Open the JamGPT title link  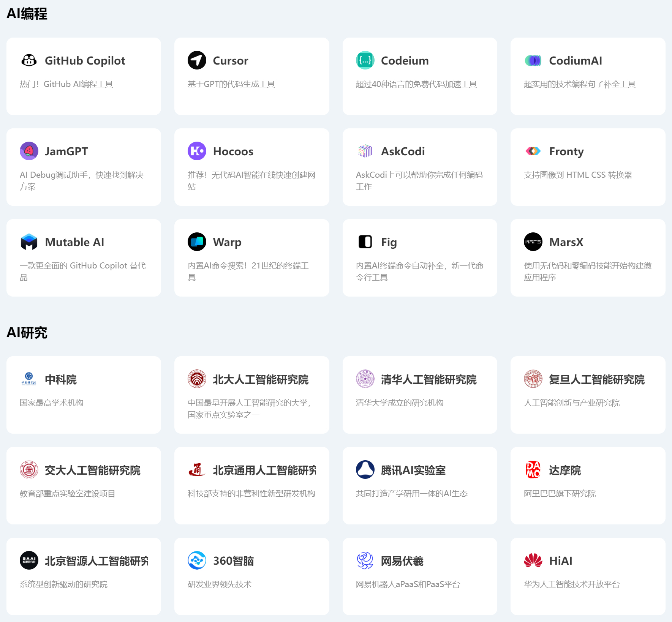pos(66,152)
